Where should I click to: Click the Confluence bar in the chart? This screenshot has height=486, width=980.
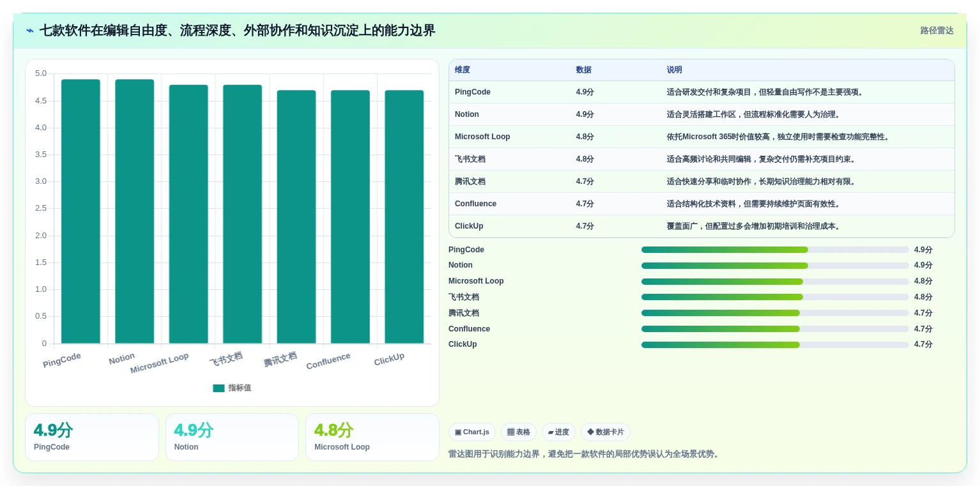[350, 216]
